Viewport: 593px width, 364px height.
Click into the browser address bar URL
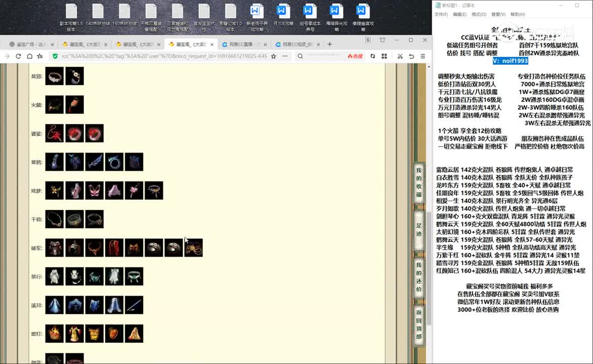164,56
